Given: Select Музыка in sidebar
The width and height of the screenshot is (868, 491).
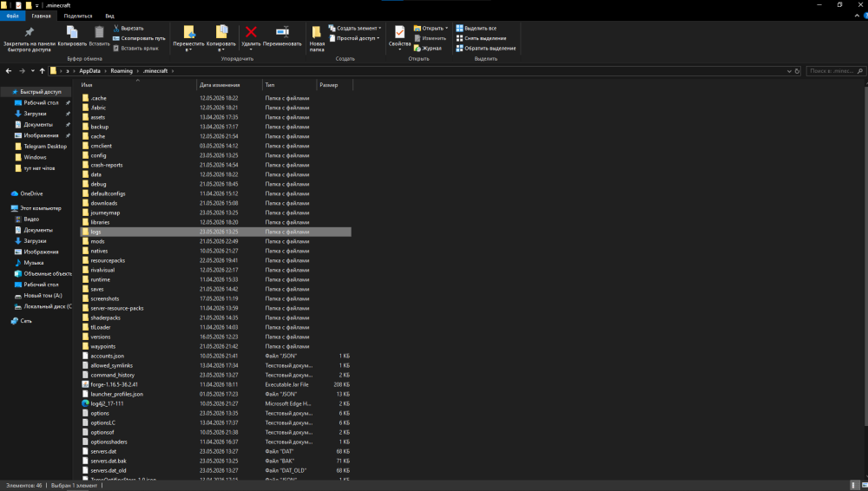Looking at the screenshot, I should point(33,263).
